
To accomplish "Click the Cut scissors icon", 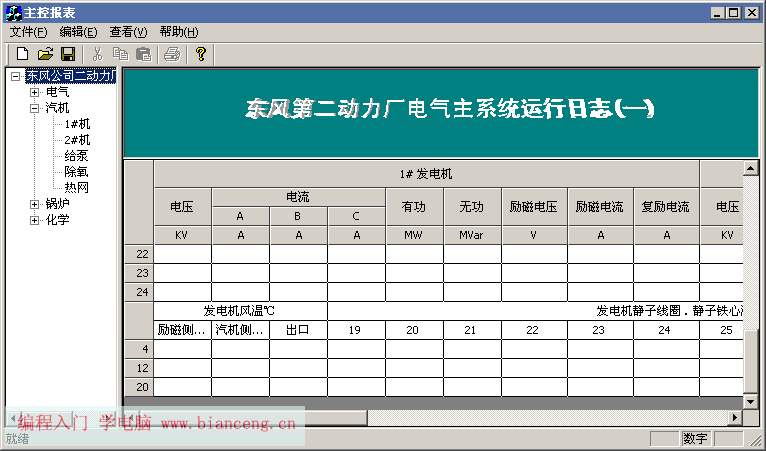I will [x=98, y=54].
